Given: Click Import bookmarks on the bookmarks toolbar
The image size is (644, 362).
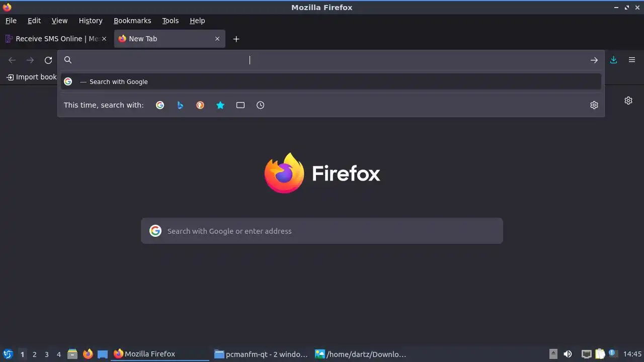Looking at the screenshot, I should (31, 77).
